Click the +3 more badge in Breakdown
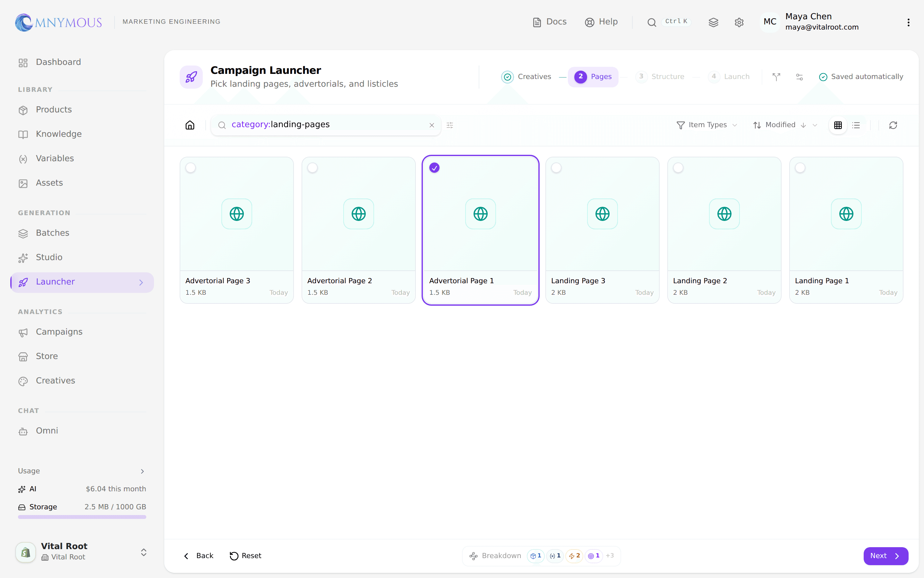The height and width of the screenshot is (578, 924). point(610,556)
